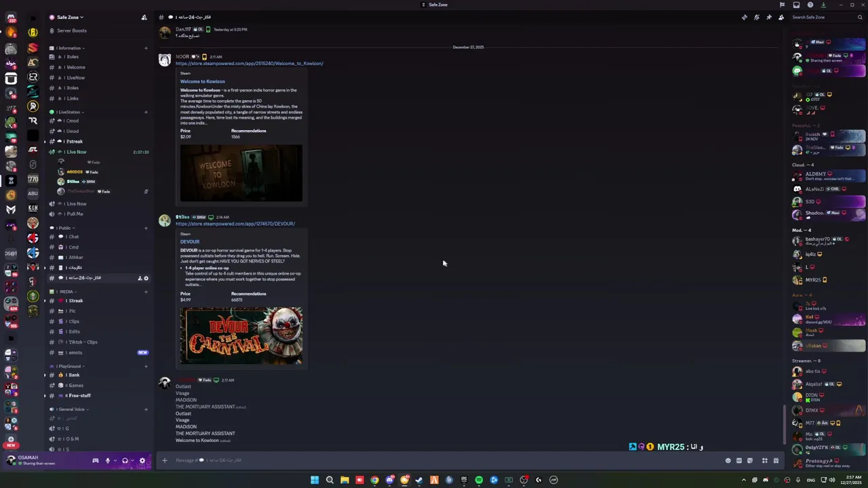Open Google Chrome from the taskbar
The image size is (868, 488).
(x=374, y=480)
